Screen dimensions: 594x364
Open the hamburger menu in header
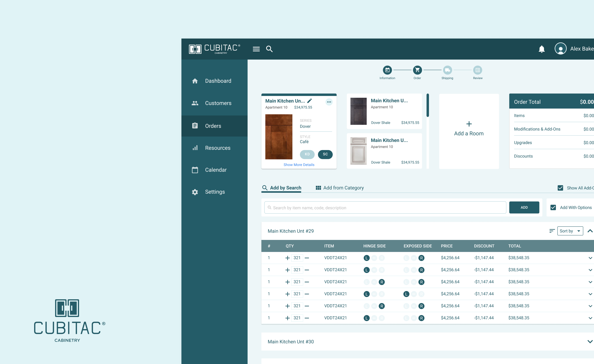[x=256, y=49]
